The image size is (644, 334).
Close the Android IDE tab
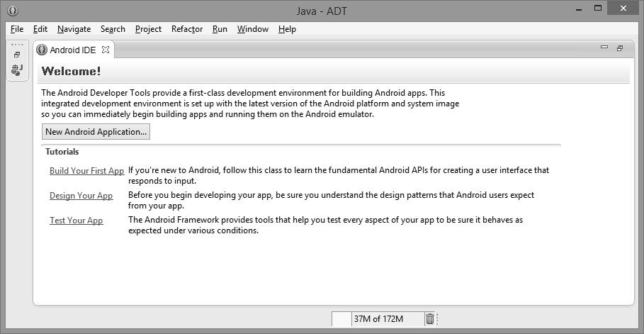(106, 50)
